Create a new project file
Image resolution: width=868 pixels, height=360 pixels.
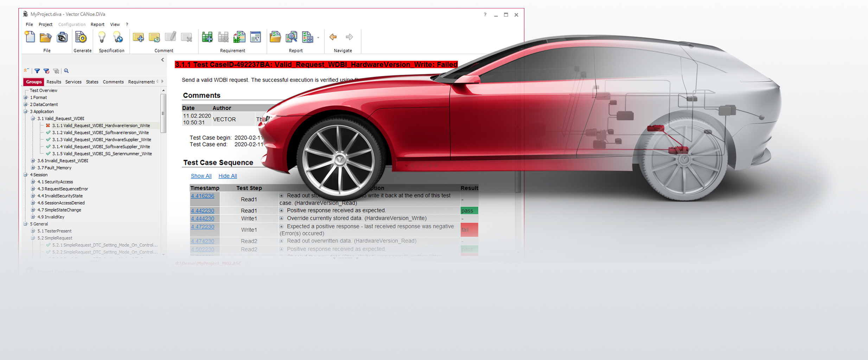[x=30, y=37]
